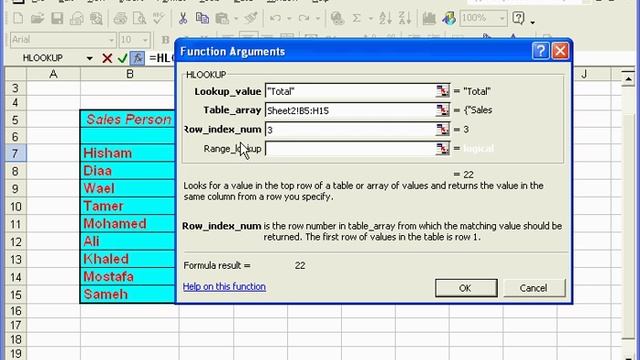Click the Paste clipboard icon
Viewport: 640px width, 360px height.
(222, 18)
